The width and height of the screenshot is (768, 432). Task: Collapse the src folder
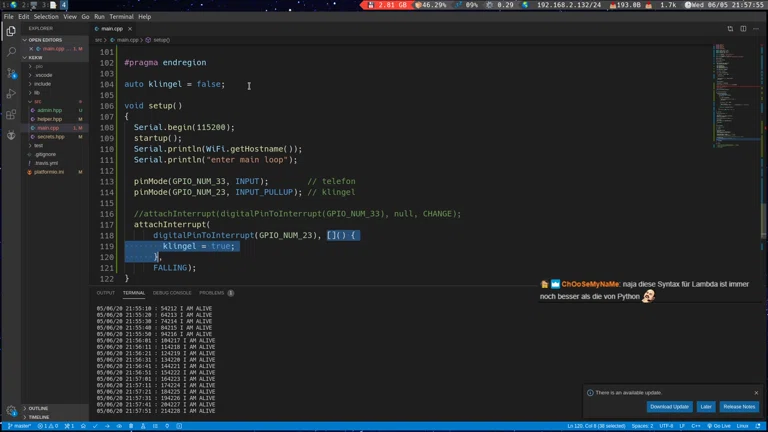(38, 101)
